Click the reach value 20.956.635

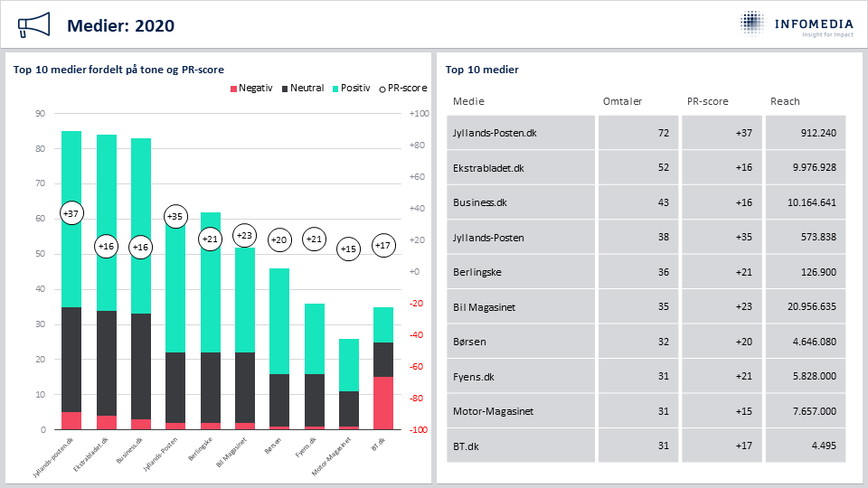812,306
